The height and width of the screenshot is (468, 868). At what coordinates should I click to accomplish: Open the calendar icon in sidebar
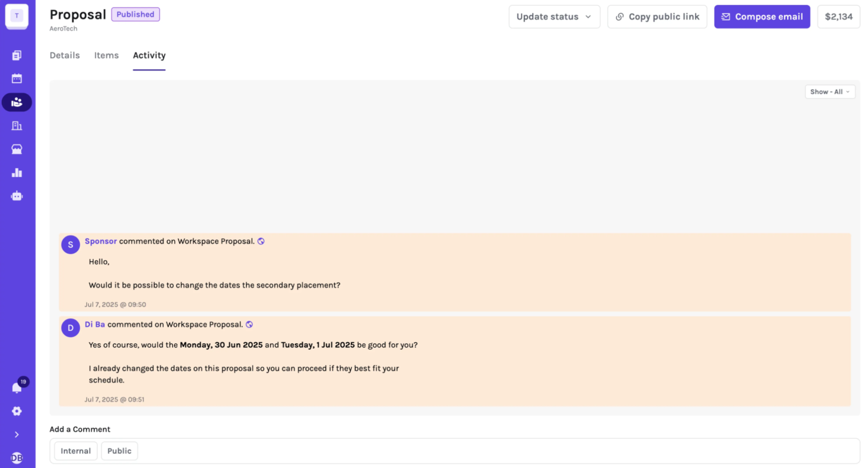point(17,79)
